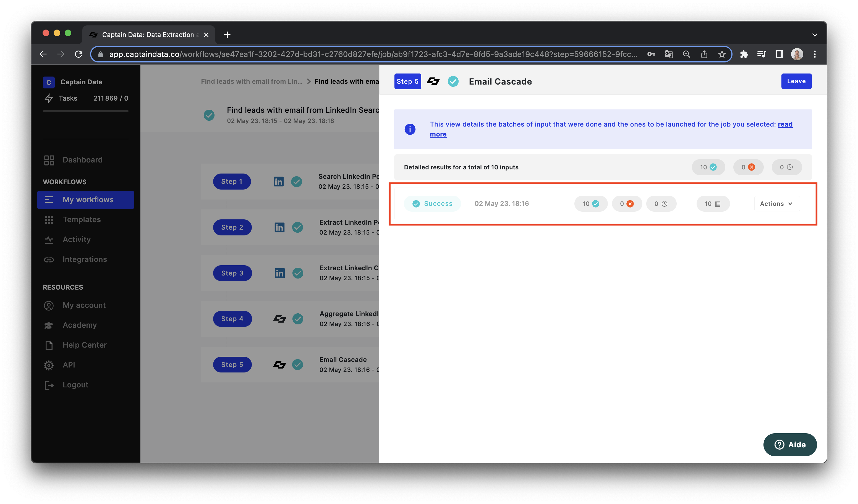Click the browser back arrow

click(43, 54)
